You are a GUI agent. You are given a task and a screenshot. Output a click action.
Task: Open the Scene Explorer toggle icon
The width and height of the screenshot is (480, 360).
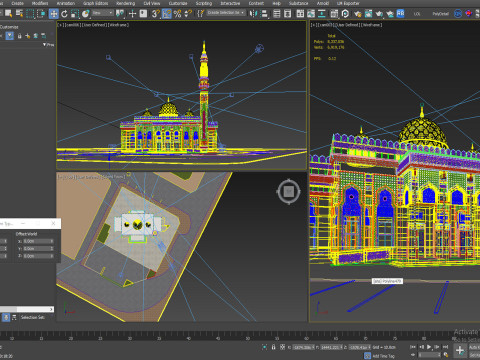[x=276, y=14]
